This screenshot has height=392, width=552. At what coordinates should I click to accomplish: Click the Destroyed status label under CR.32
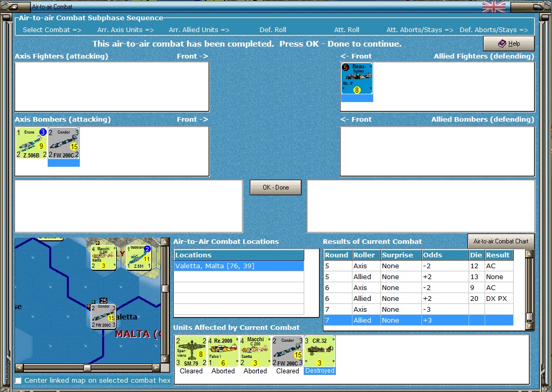click(x=320, y=371)
